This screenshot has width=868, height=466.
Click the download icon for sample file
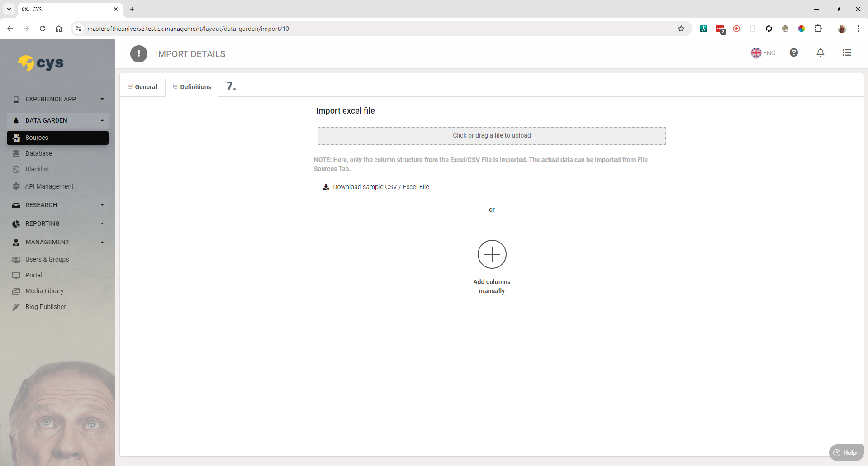(326, 187)
